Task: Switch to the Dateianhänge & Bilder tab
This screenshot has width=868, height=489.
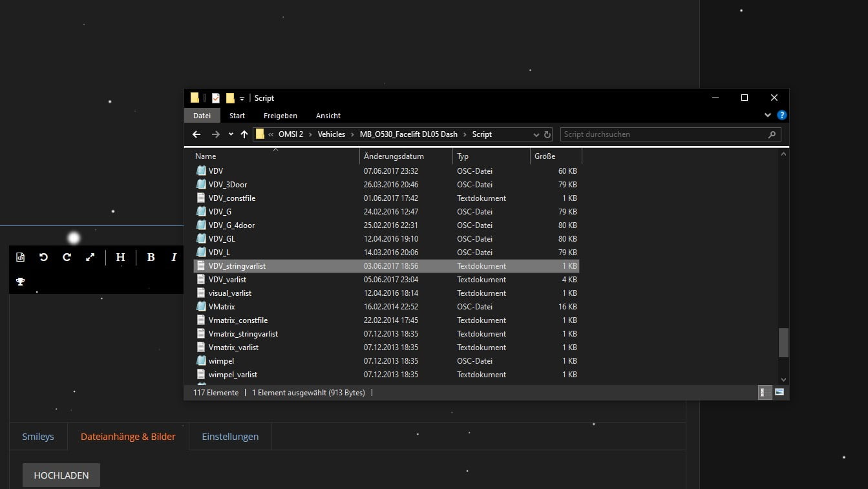Action: tap(128, 437)
